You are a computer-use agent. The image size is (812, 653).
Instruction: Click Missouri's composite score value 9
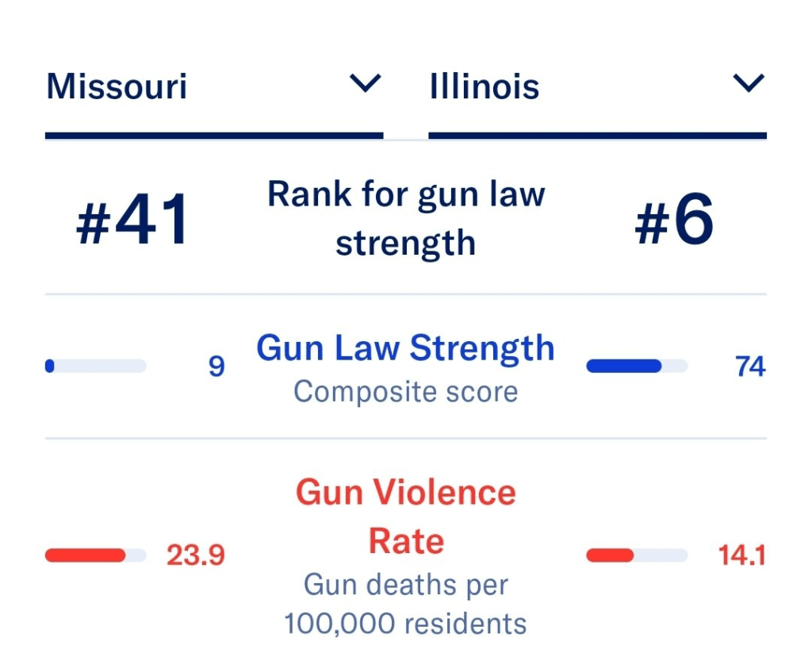[216, 367]
